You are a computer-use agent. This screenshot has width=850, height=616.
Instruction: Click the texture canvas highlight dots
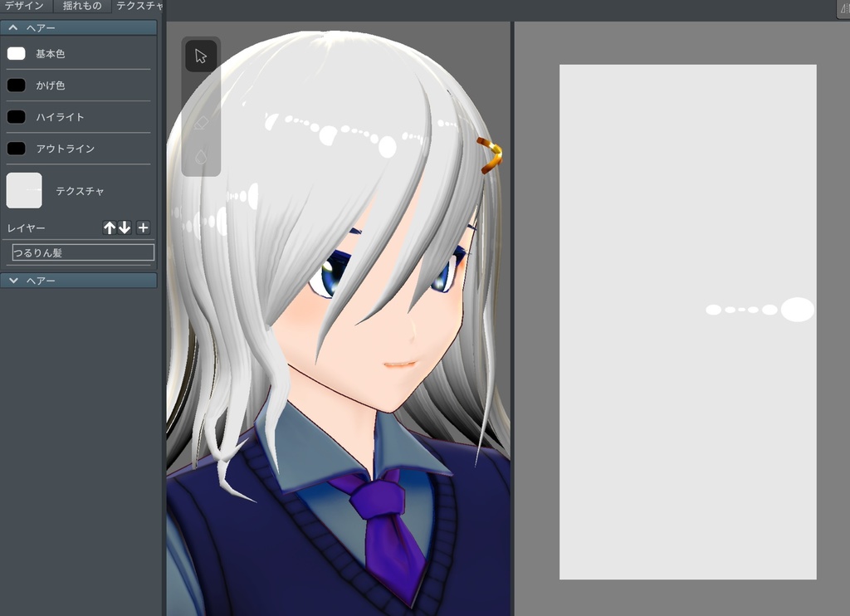(x=760, y=310)
